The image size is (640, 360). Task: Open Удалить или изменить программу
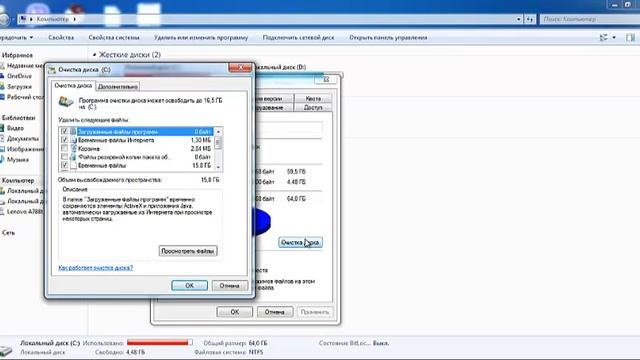[x=201, y=38]
